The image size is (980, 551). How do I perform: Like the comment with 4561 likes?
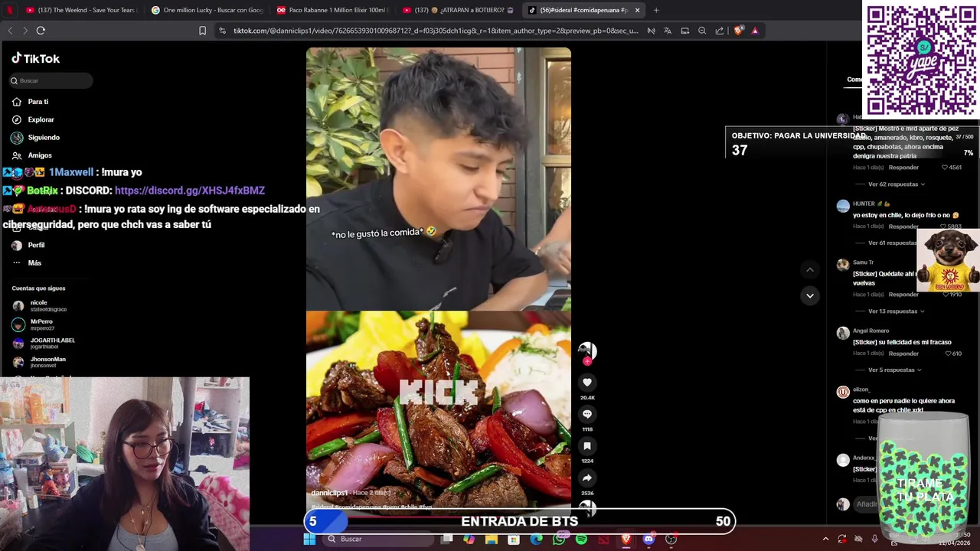point(945,167)
